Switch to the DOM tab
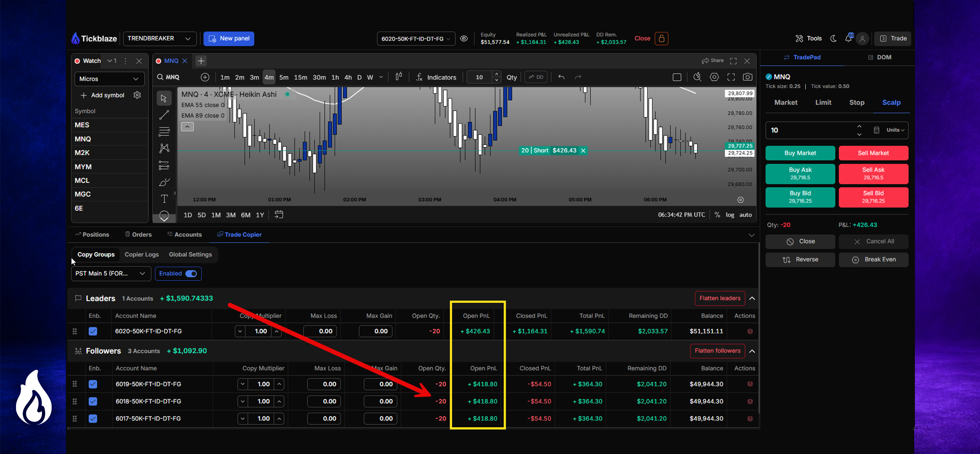This screenshot has height=454, width=980. tap(879, 57)
